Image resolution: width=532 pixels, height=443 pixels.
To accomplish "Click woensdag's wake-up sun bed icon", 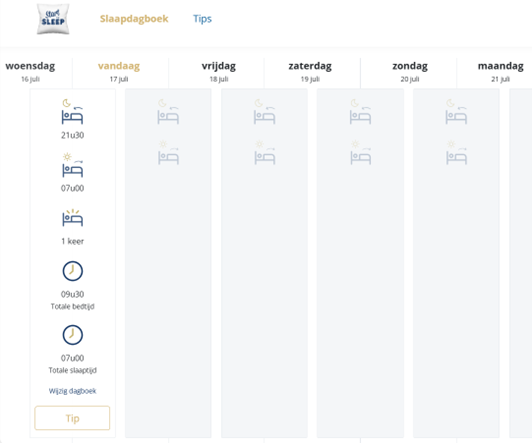I will [x=72, y=165].
